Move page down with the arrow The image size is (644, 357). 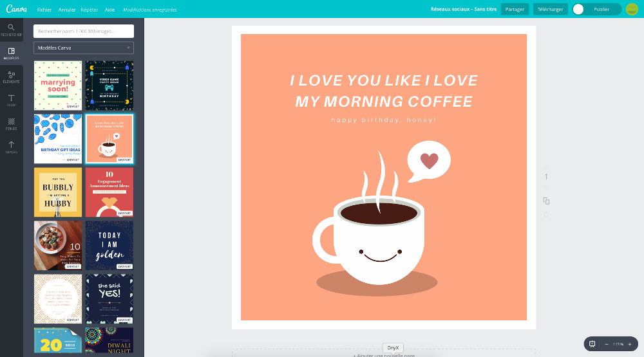coord(546,187)
